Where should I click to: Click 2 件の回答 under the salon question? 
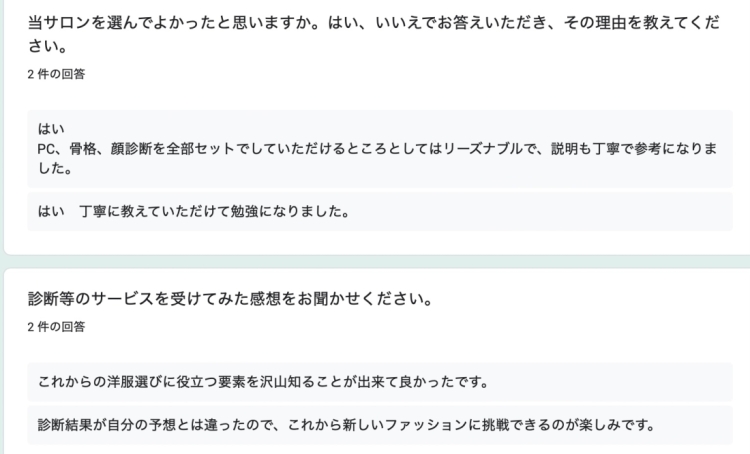coord(56,74)
